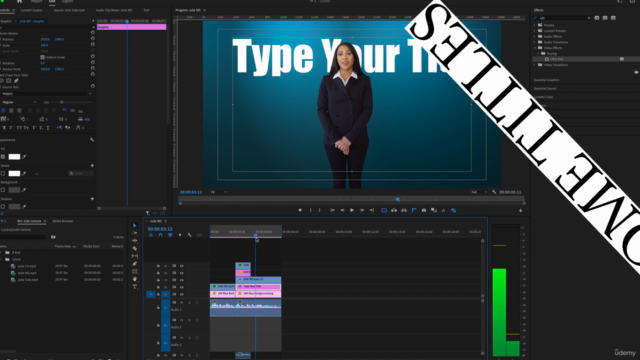This screenshot has height=360, width=640.
Task: Expand the Presets folder in Effects
Action: coord(535,25)
